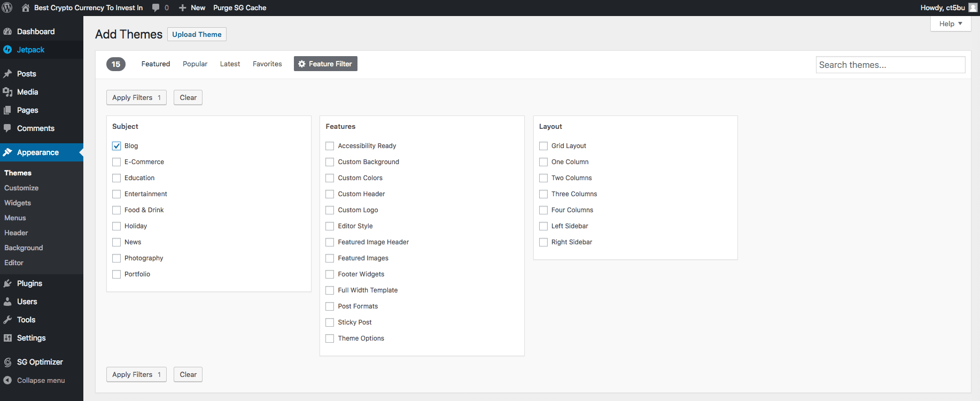The image size is (980, 401).
Task: Click the user avatar icon
Action: tap(973, 7)
